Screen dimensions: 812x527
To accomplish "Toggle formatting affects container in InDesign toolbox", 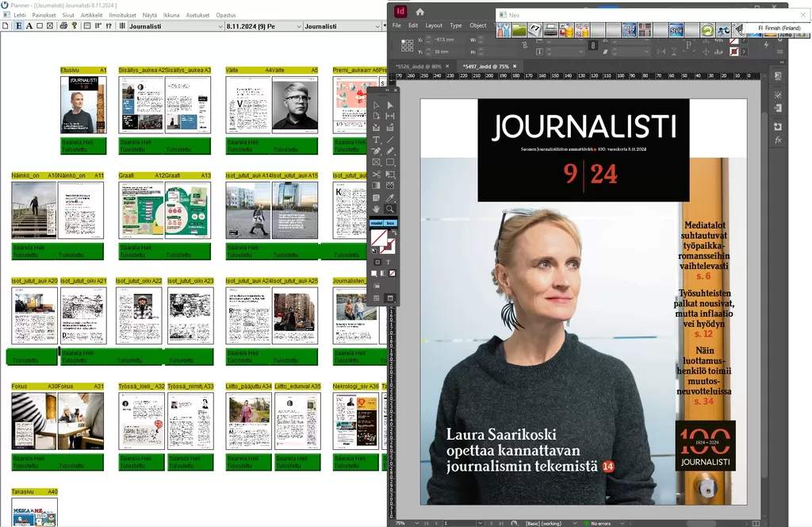I will pos(377,262).
